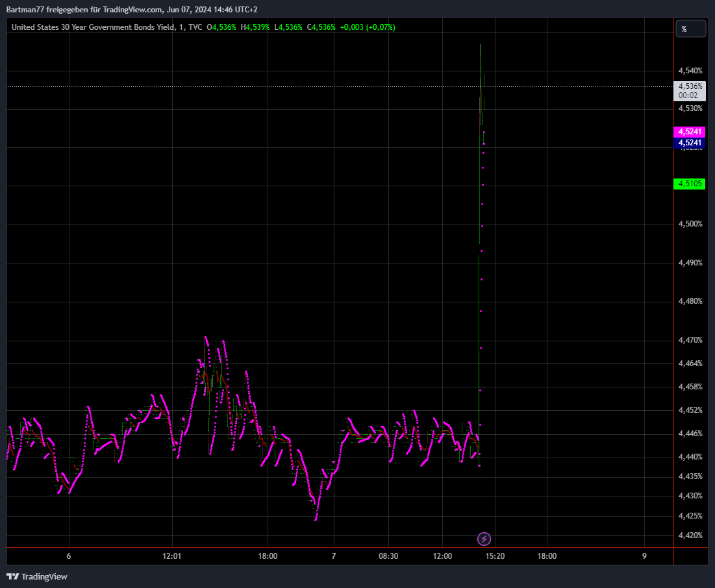Click the 4,440% price axis label

click(690, 457)
